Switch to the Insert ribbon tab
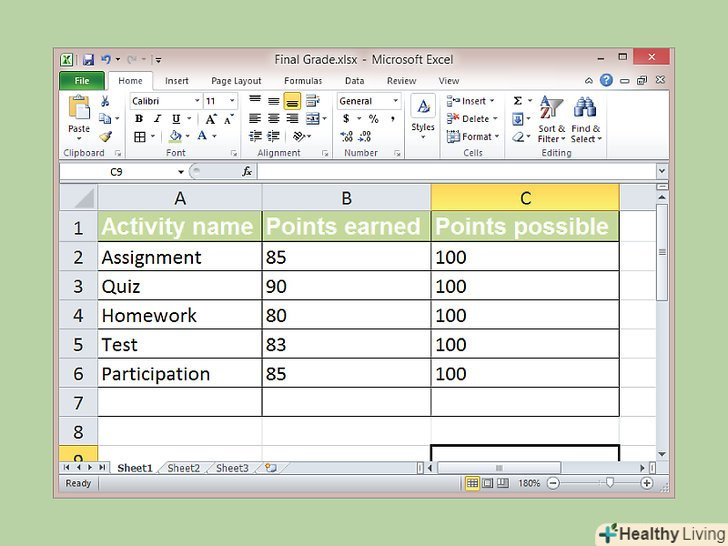728x546 pixels. pos(177,81)
